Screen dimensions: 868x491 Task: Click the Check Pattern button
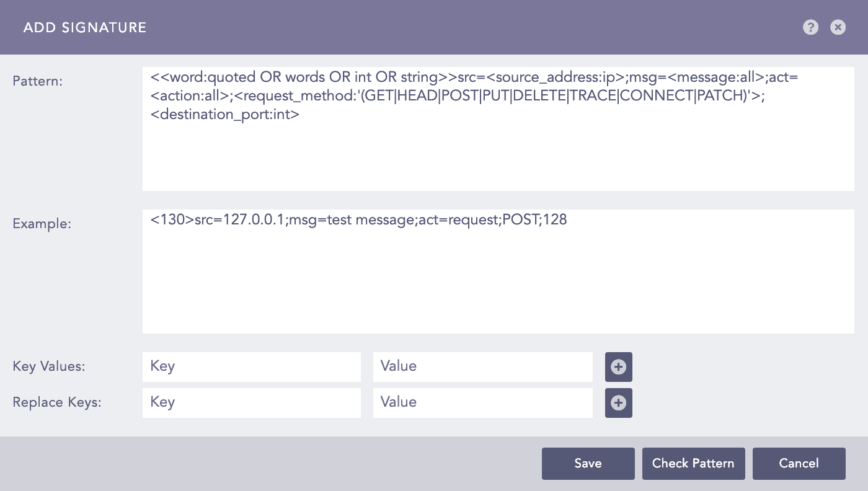click(x=693, y=463)
